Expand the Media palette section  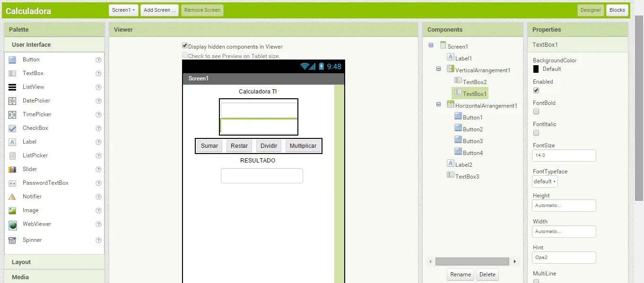(54, 277)
